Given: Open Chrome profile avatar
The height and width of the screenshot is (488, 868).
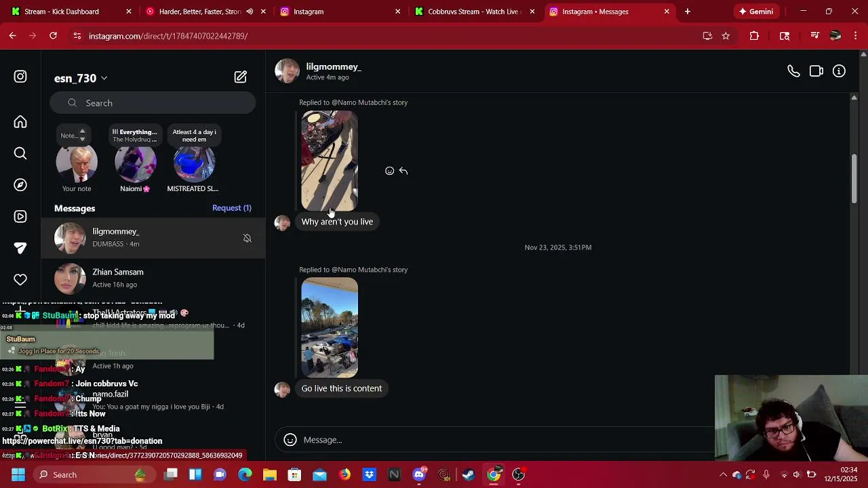Looking at the screenshot, I should [x=835, y=36].
